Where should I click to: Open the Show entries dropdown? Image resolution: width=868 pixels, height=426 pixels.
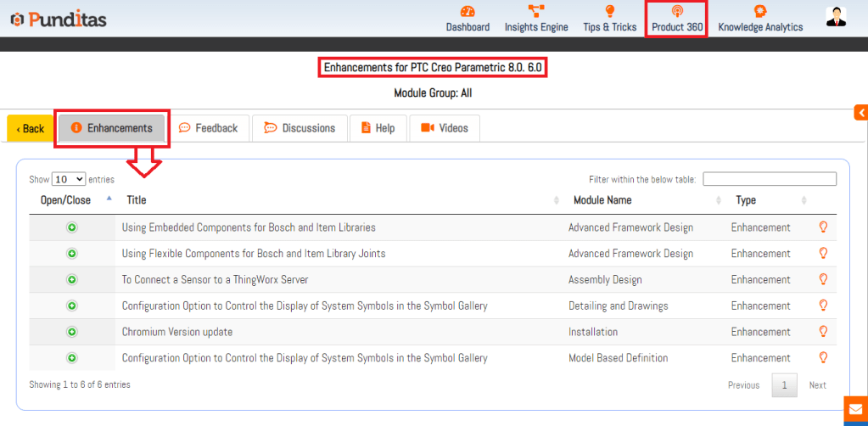pyautogui.click(x=69, y=179)
